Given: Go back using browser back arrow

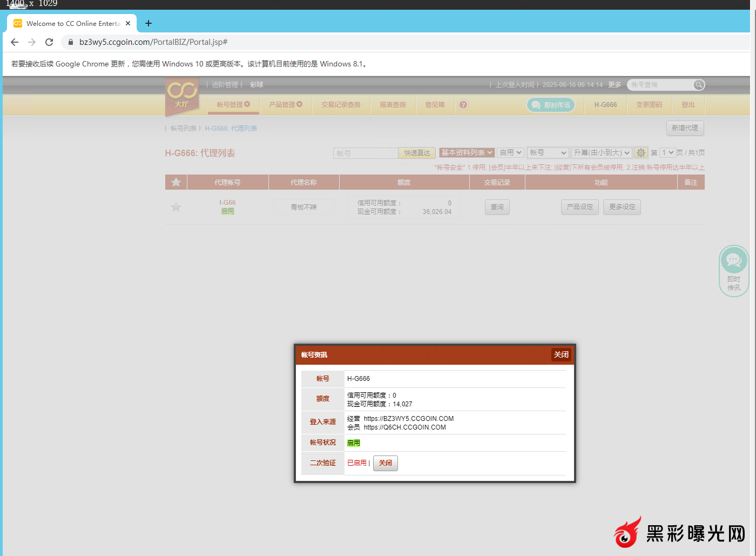Looking at the screenshot, I should point(15,42).
